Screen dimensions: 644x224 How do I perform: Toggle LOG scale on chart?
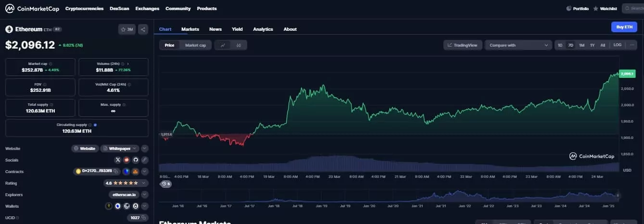[x=618, y=45]
